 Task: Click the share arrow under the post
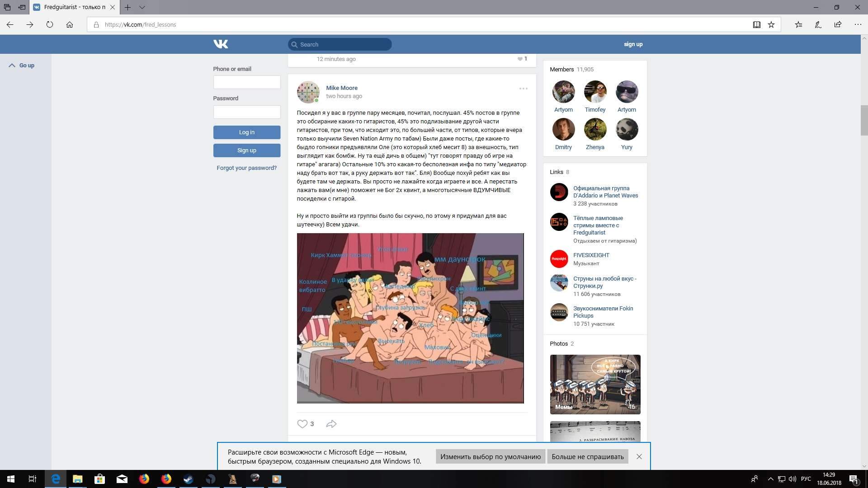[x=331, y=424]
